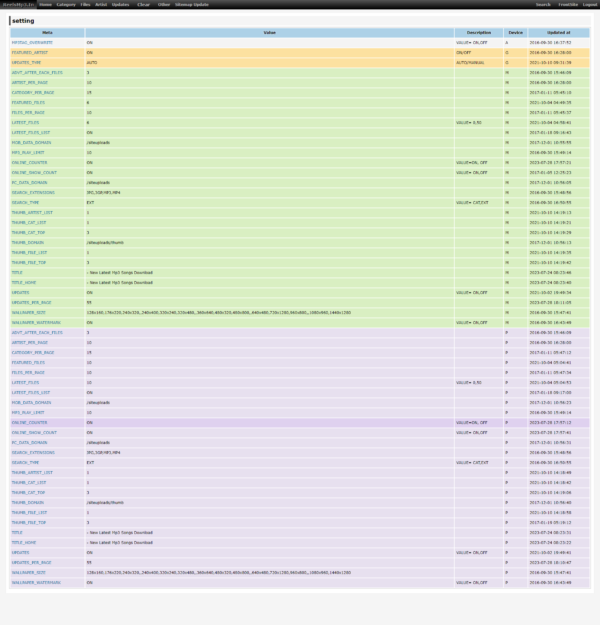
Task: Open the Clear menu
Action: coord(144,4)
